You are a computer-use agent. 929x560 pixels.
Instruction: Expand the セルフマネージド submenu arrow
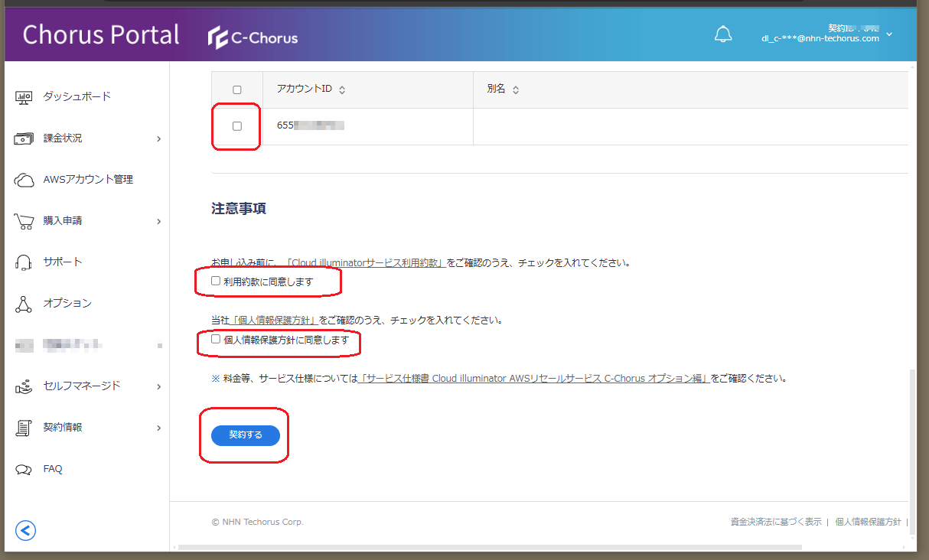click(158, 386)
